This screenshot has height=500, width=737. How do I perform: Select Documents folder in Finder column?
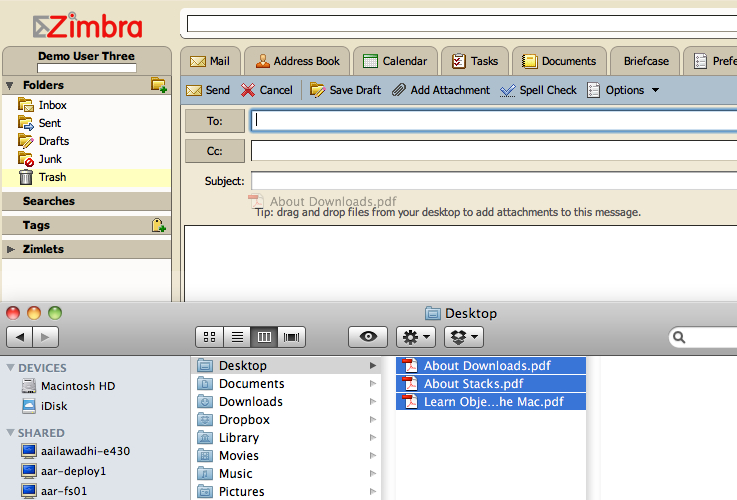coord(286,383)
